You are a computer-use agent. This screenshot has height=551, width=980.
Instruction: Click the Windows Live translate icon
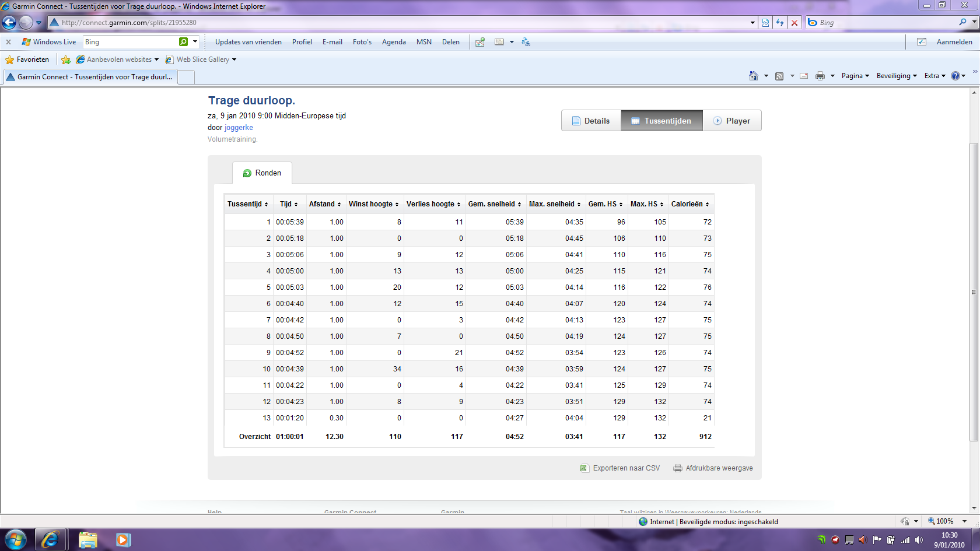coord(526,42)
